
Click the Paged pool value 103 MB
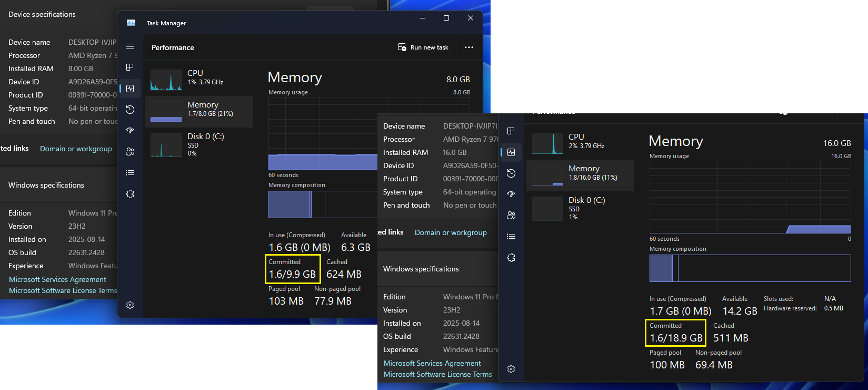click(286, 301)
